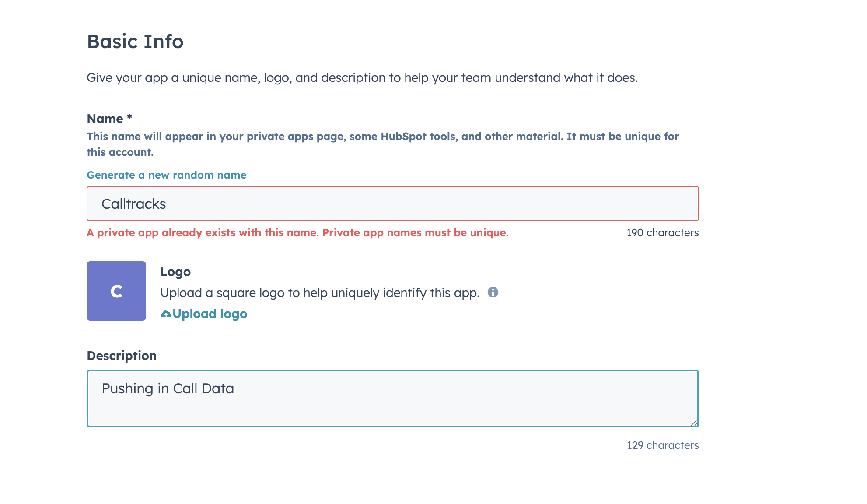Click the red duplicate-name error message
867x504 pixels.
click(x=297, y=233)
